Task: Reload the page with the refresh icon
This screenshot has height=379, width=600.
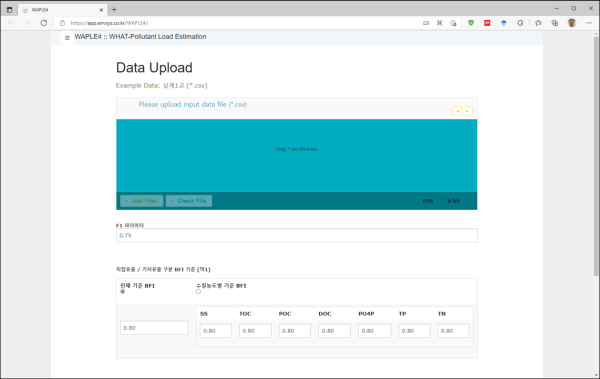Action: [44, 23]
